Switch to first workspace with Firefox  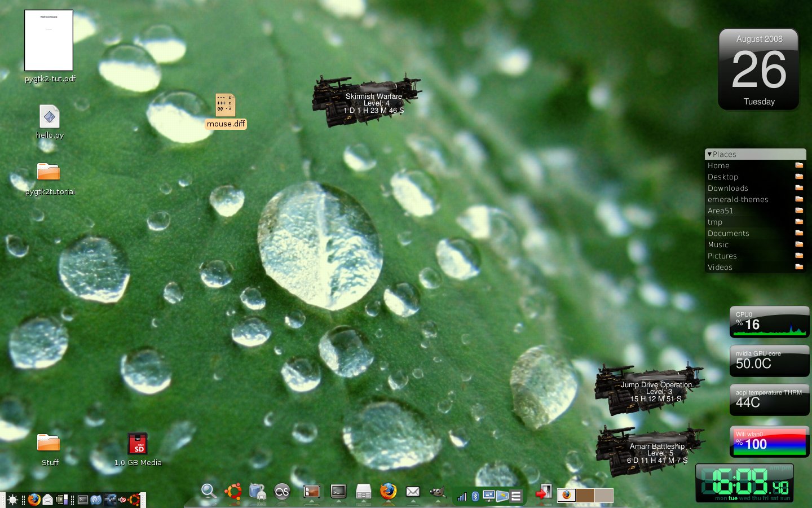click(566, 495)
